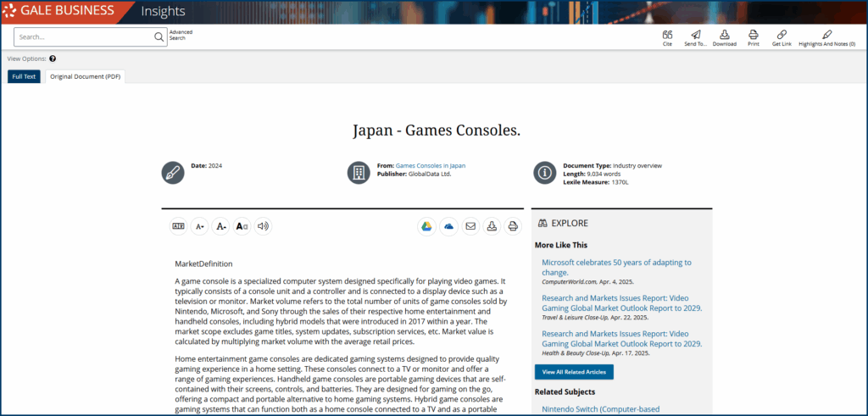Viewport: 868px width, 416px height.
Task: Open Send To paper-plane icon
Action: click(x=695, y=34)
